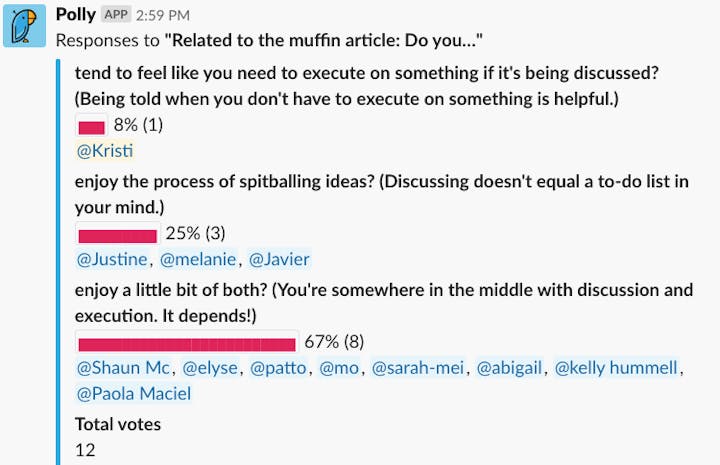Click the 67% poll result bar
This screenshot has height=465, width=720.
point(187,342)
